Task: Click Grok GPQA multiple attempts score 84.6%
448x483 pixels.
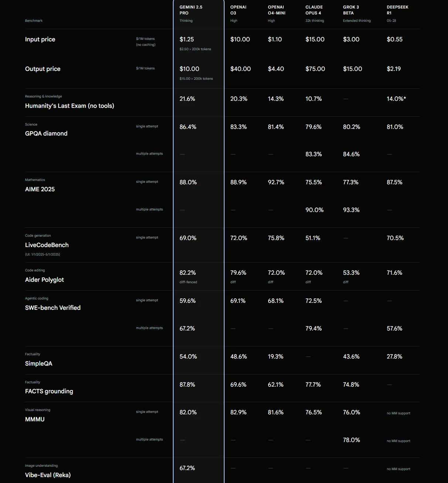Action: click(x=351, y=154)
